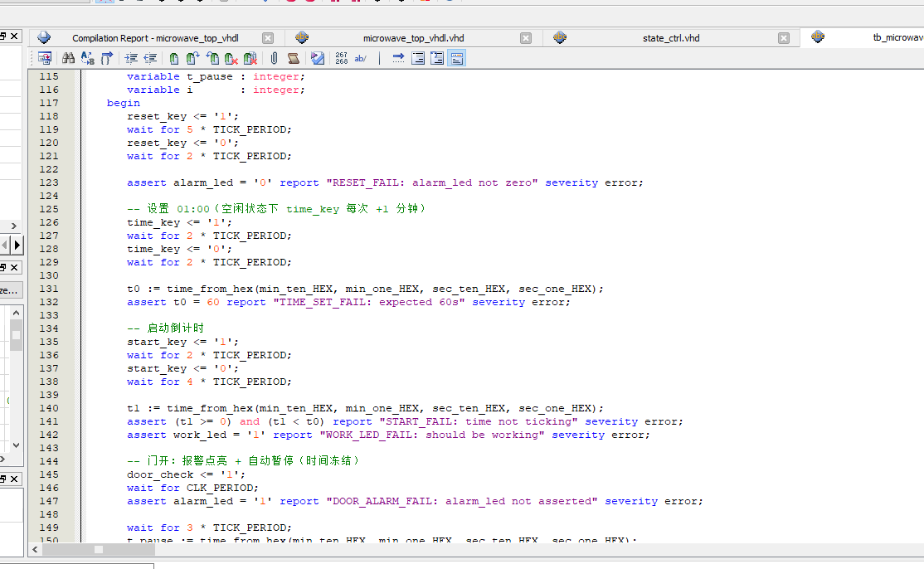924x569 pixels.
Task: Open insert template scroll icon
Action: (293, 58)
